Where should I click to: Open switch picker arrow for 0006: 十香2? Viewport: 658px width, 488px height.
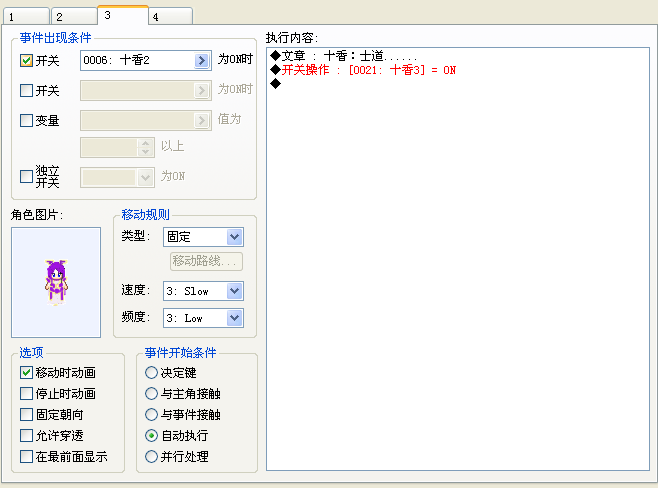click(x=202, y=60)
